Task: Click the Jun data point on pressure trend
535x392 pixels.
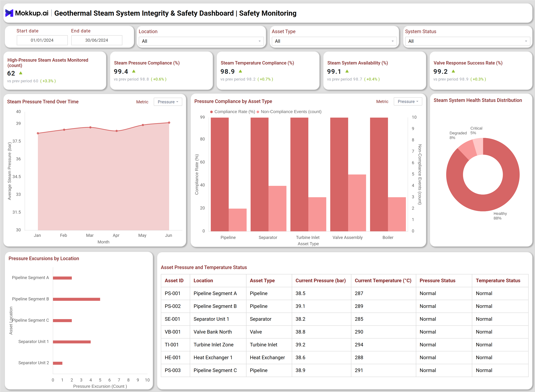Action: coord(169,123)
